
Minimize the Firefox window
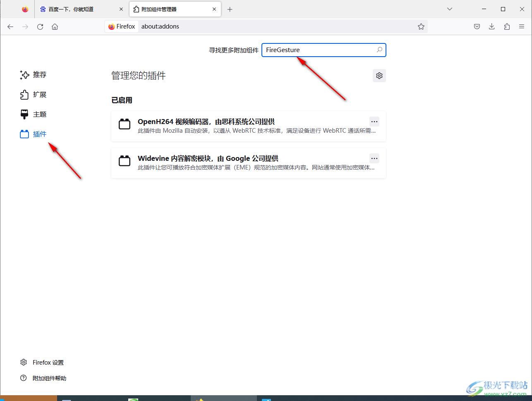[x=484, y=9]
